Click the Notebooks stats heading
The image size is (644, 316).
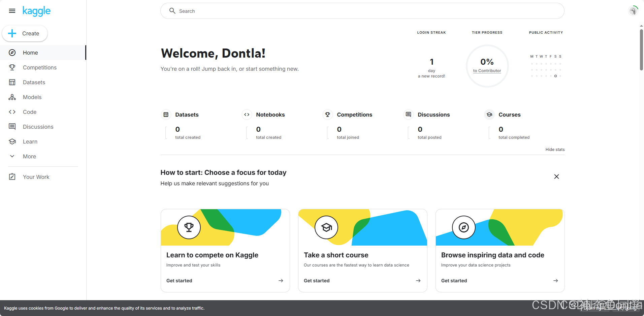(270, 115)
